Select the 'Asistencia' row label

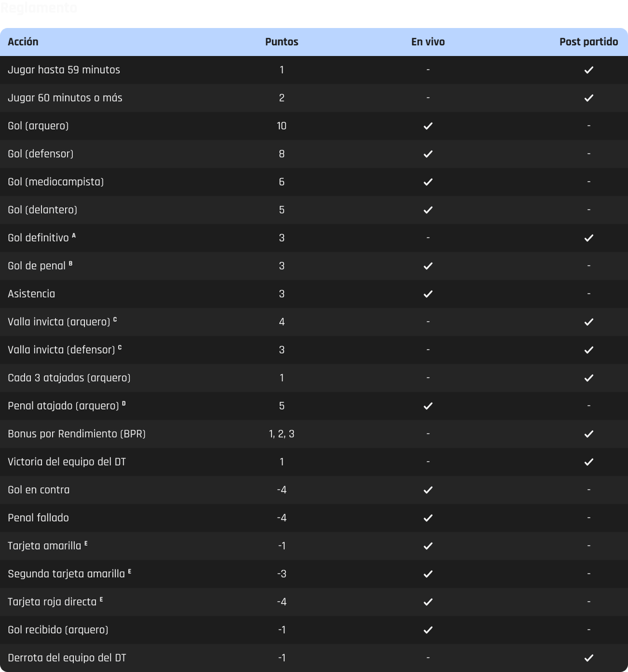click(x=31, y=294)
